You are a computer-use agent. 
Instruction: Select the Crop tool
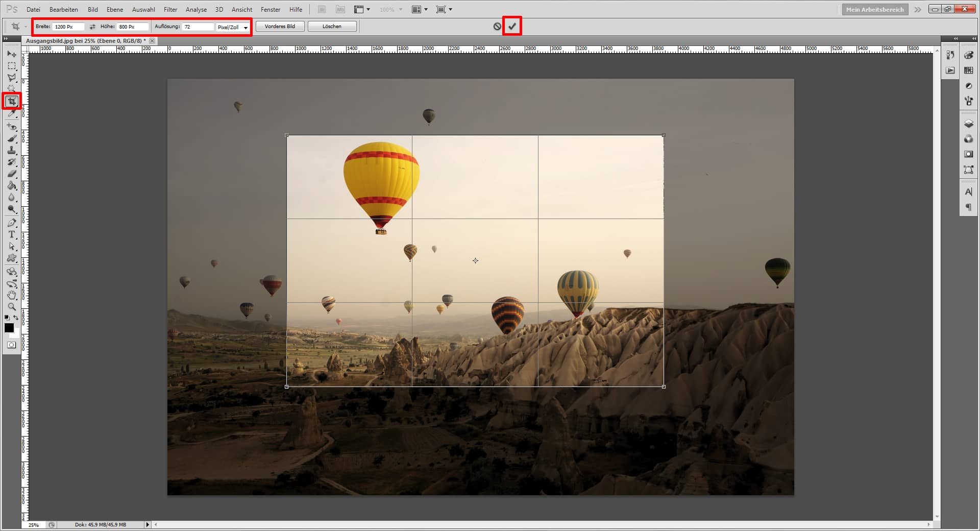pyautogui.click(x=11, y=102)
